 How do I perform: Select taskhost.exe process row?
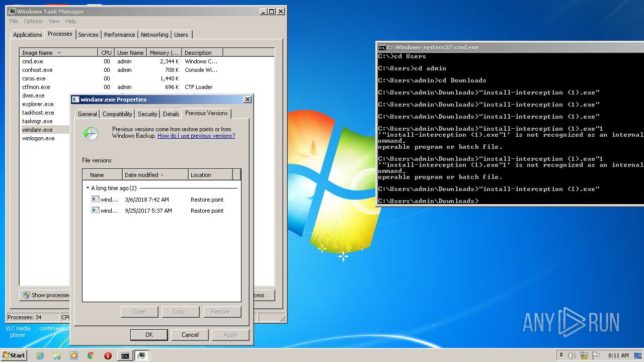(x=45, y=113)
